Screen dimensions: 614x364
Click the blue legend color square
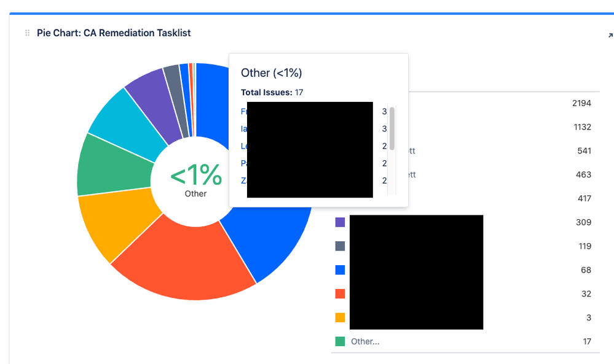[x=339, y=269]
